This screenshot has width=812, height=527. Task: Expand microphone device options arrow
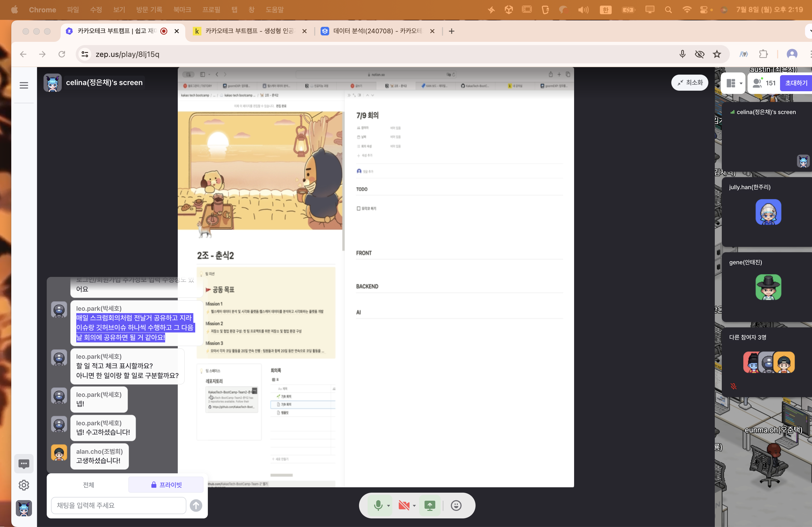tap(389, 506)
